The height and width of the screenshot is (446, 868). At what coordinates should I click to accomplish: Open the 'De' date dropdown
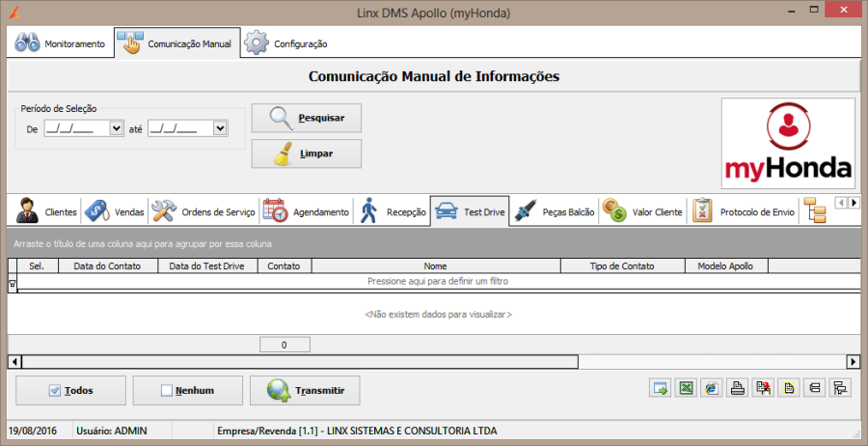[x=117, y=128]
